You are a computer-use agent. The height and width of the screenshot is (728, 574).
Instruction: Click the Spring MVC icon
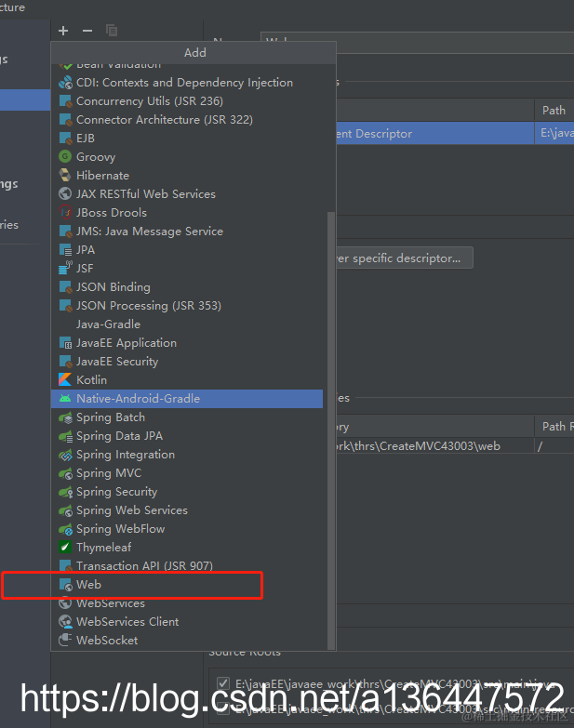click(65, 473)
